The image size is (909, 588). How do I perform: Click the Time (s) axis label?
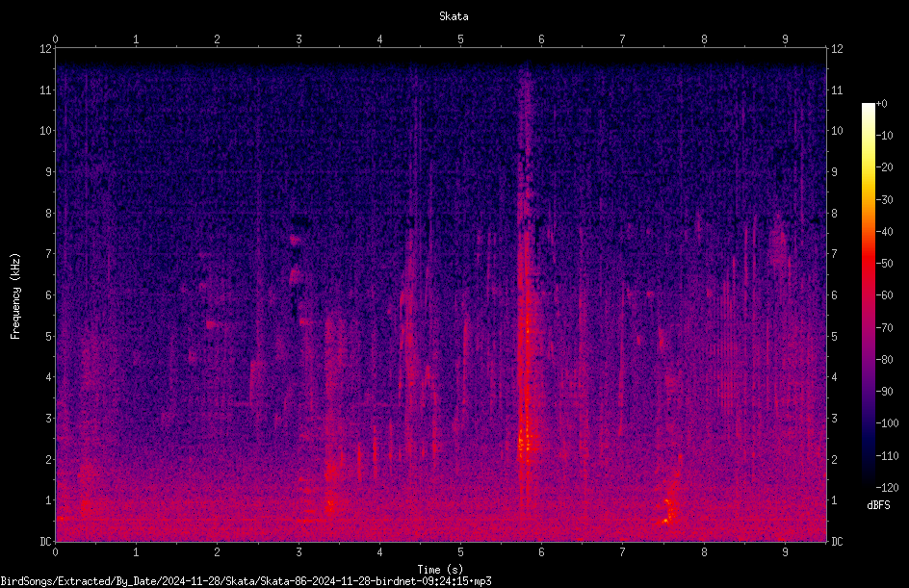click(x=440, y=570)
